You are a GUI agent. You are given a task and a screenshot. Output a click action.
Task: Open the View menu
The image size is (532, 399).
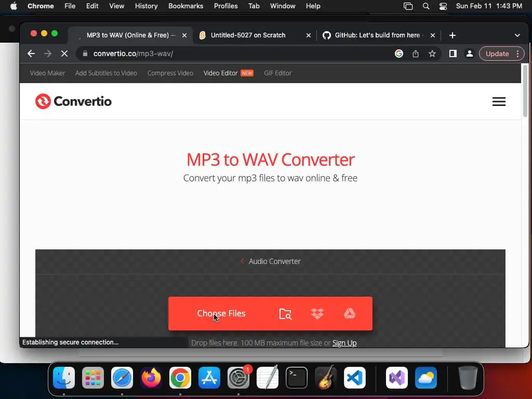(117, 6)
